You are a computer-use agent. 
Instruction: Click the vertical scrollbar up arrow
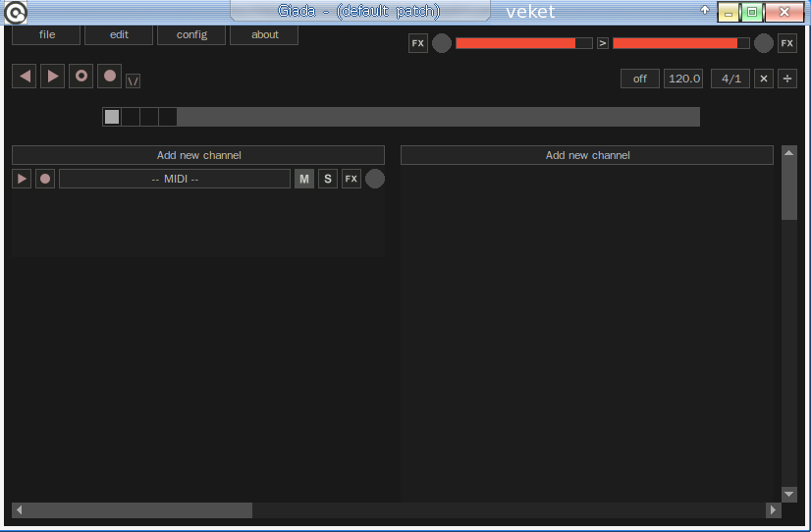tap(789, 153)
